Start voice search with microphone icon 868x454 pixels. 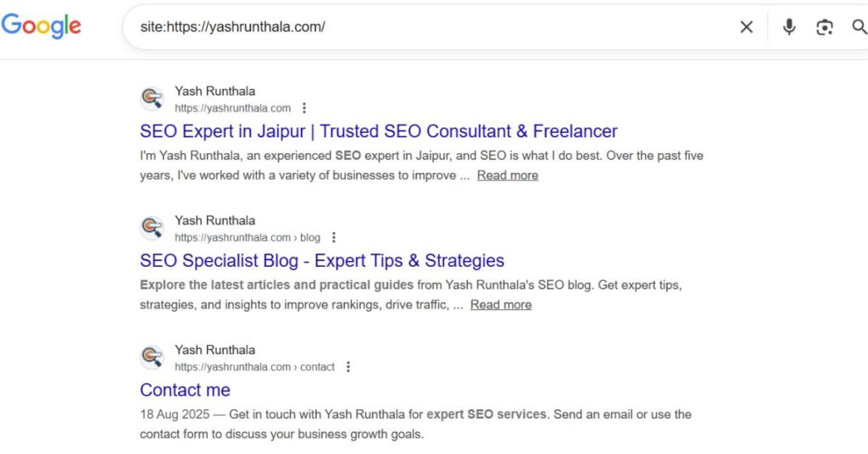coord(788,27)
